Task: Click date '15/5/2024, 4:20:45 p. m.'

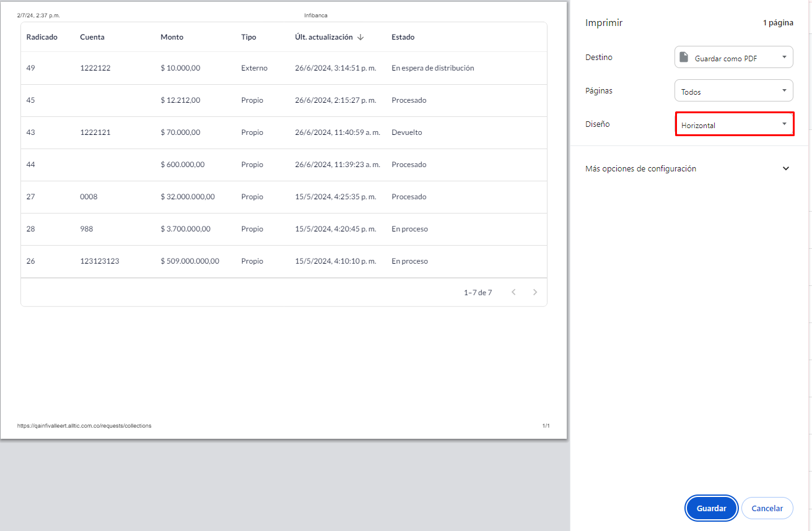Action: pyautogui.click(x=336, y=229)
